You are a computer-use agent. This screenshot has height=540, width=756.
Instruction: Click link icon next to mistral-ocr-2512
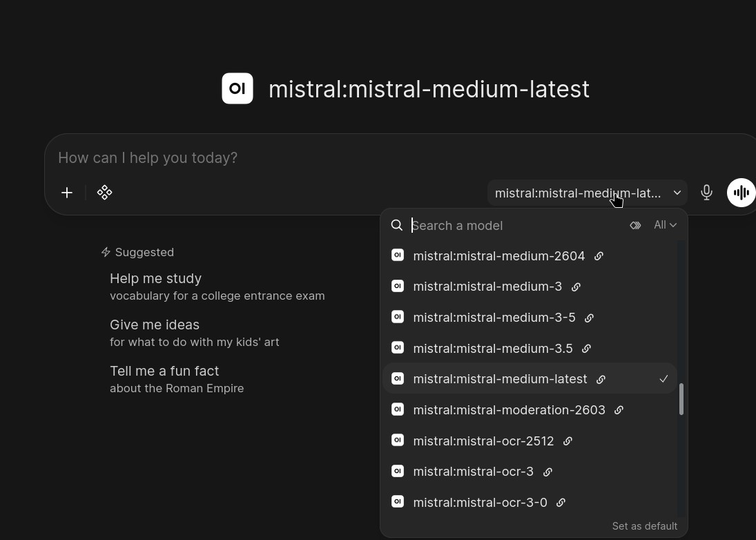(568, 441)
